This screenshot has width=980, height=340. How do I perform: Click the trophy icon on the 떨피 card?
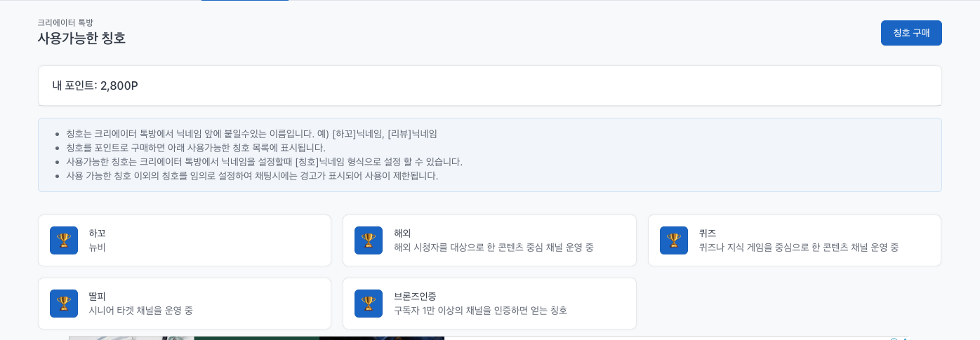pyautogui.click(x=64, y=304)
